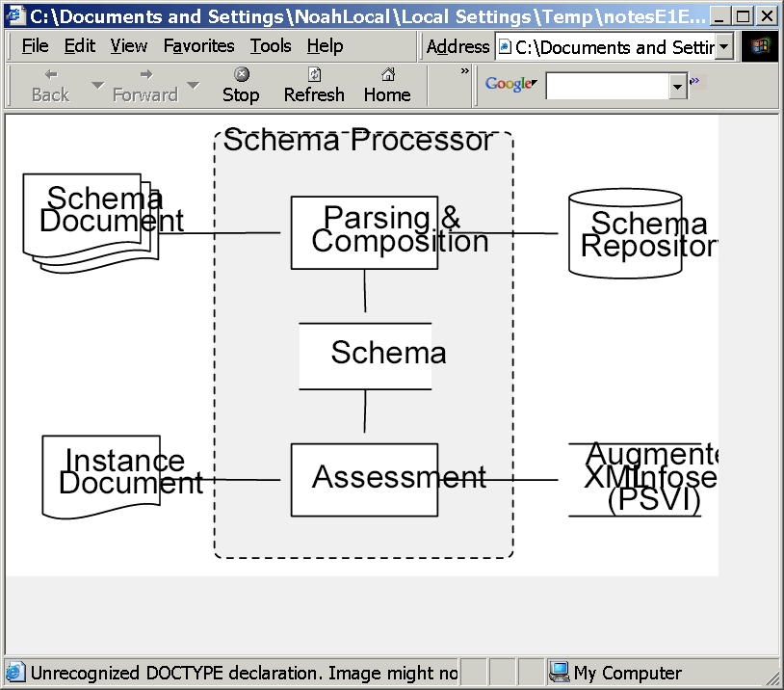Open the Favorites menu
The image size is (784, 690).
[x=198, y=46]
